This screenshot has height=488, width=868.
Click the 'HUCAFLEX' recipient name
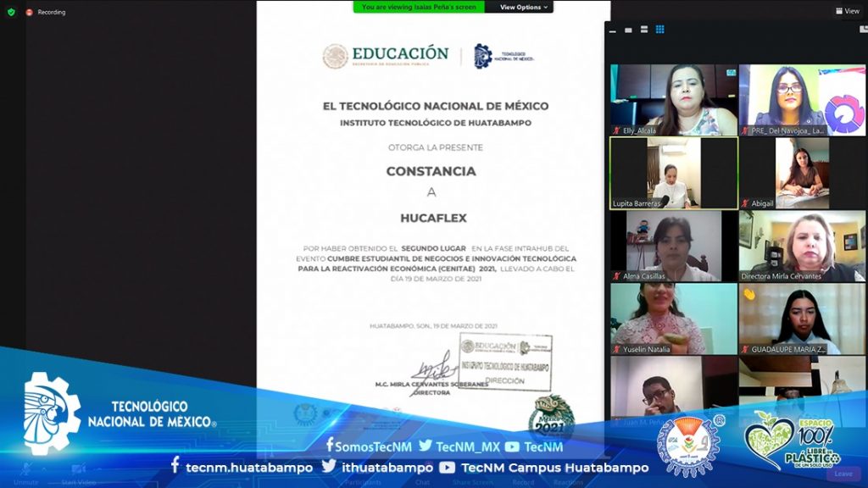click(x=433, y=218)
